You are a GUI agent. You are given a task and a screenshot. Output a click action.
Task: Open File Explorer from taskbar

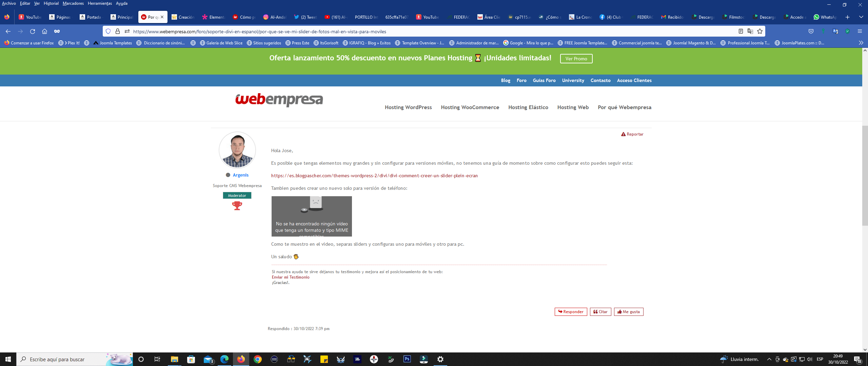coord(174,359)
